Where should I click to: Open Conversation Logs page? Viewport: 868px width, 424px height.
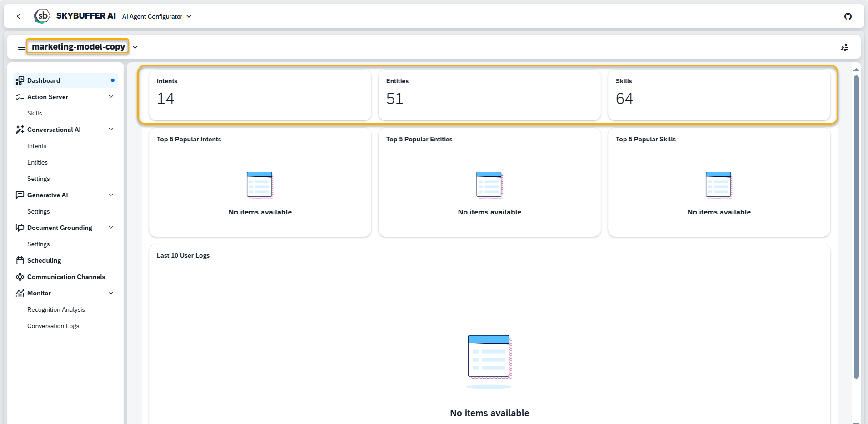pos(53,326)
